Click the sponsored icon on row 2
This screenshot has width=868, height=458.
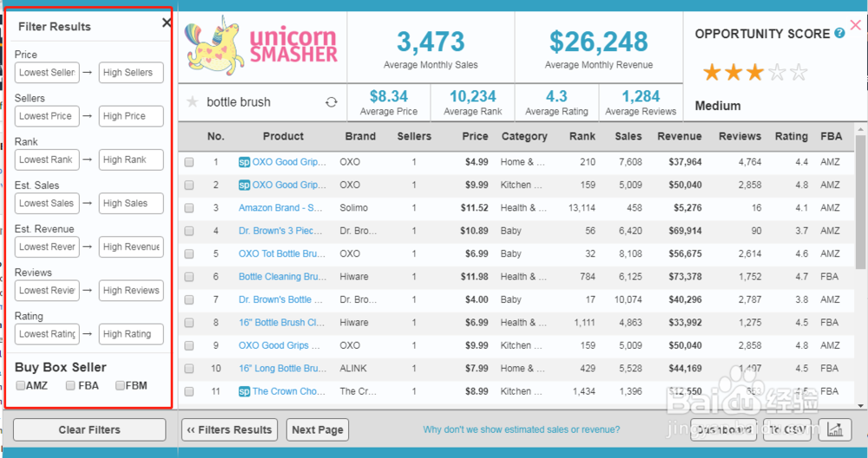click(x=244, y=185)
